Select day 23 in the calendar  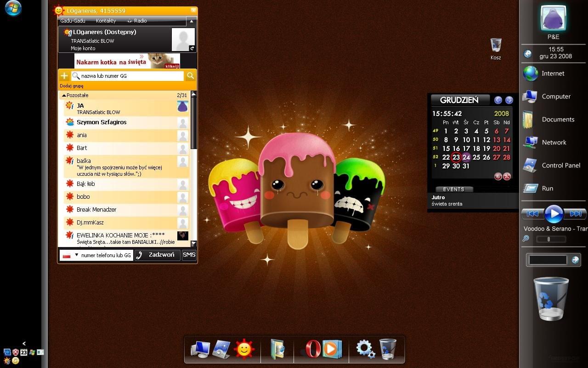[x=456, y=157]
